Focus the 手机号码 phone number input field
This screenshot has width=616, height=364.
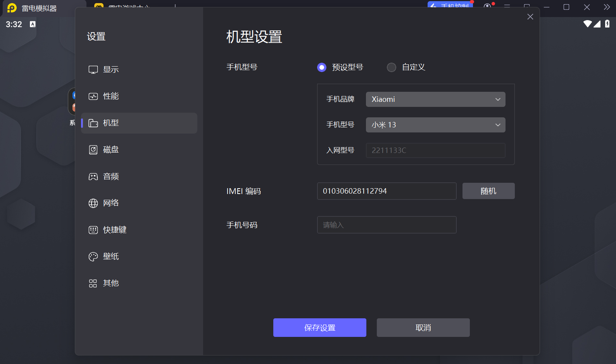tap(387, 225)
